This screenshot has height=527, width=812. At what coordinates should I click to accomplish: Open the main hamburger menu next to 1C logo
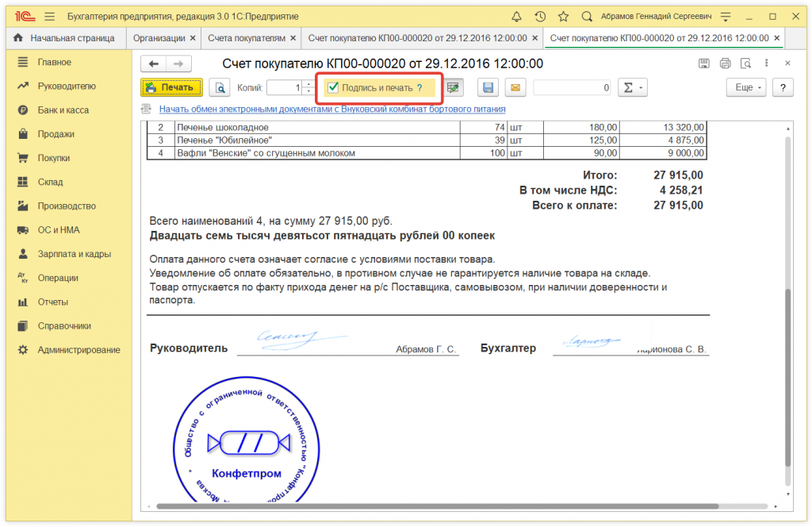50,16
